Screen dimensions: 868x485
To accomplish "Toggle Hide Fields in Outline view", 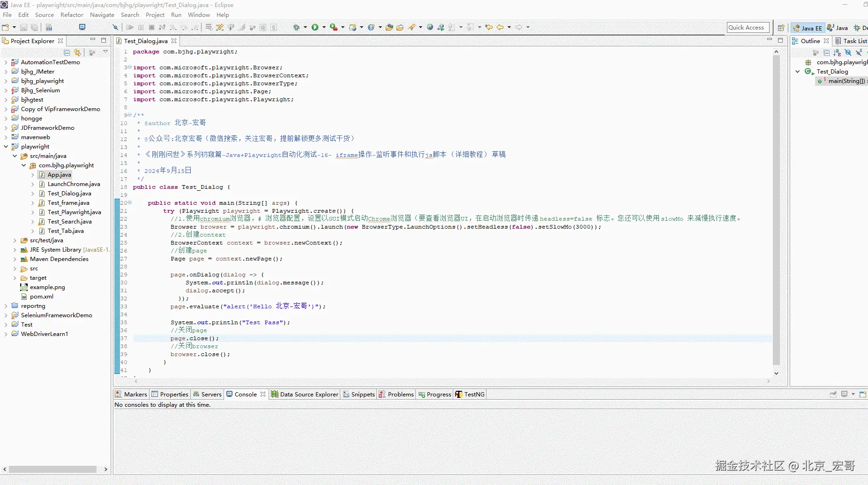I will 848,52.
